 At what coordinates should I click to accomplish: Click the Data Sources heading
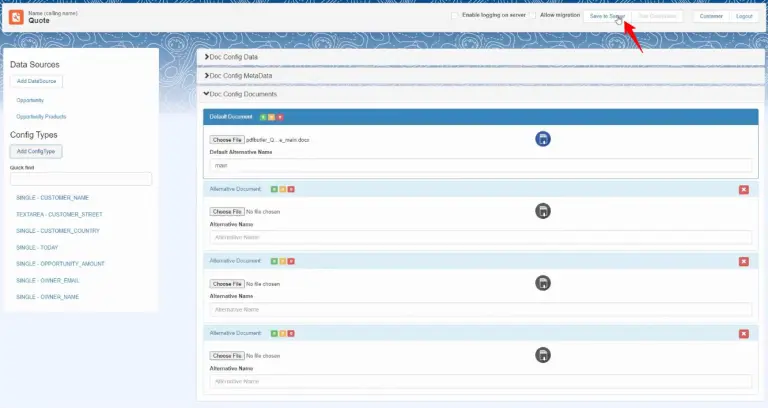click(x=35, y=65)
